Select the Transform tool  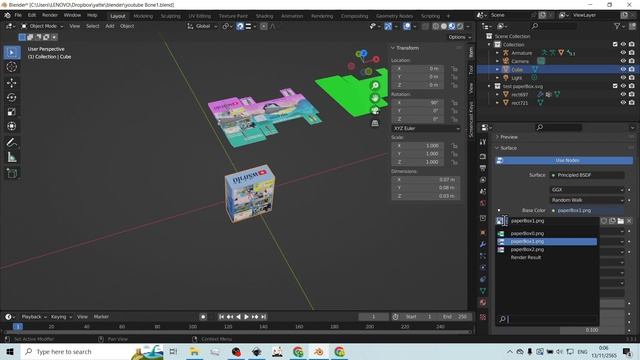pyautogui.click(x=12, y=126)
